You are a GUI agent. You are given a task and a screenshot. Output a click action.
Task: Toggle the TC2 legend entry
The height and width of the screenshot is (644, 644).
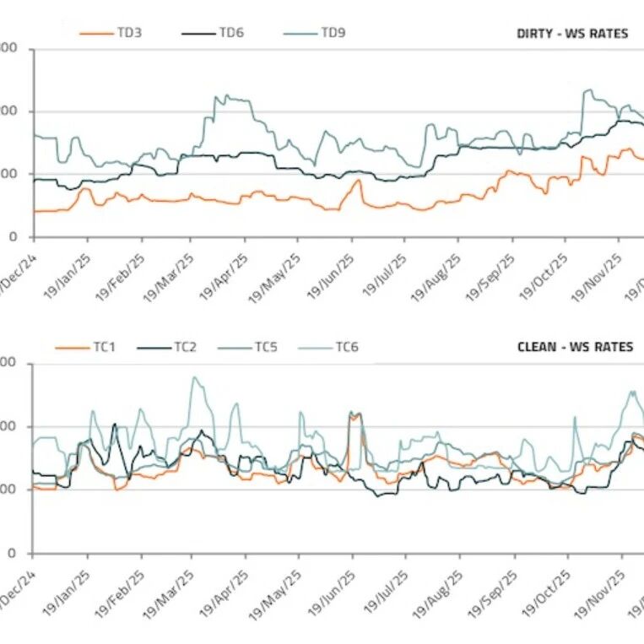[167, 348]
